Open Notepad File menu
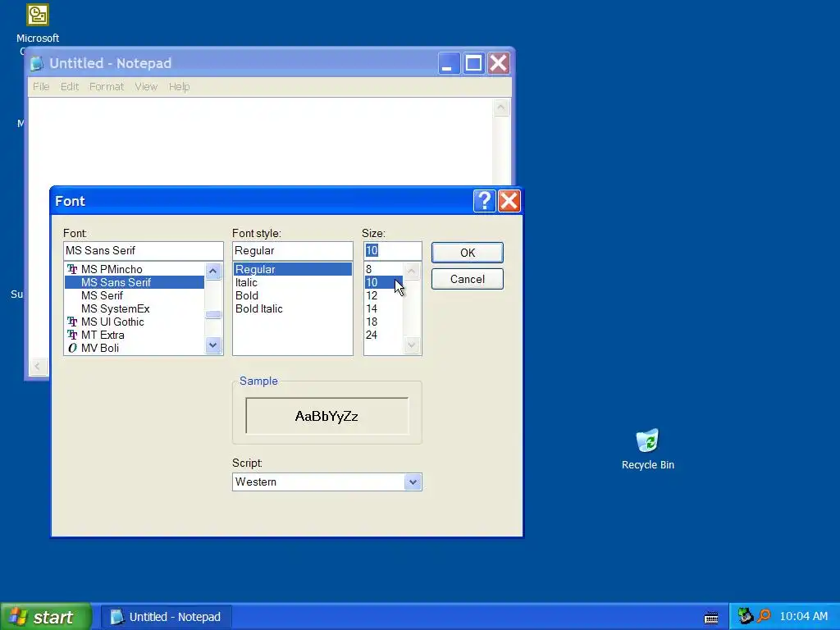This screenshot has width=840, height=630. 41,87
